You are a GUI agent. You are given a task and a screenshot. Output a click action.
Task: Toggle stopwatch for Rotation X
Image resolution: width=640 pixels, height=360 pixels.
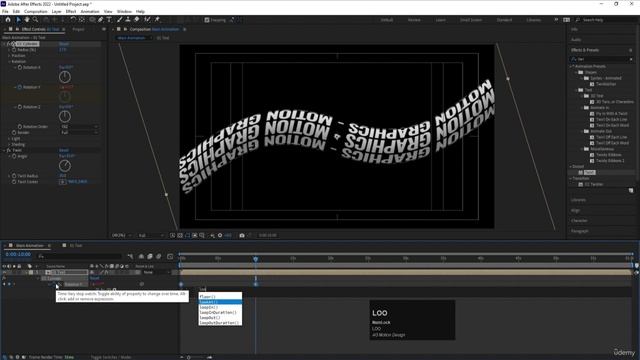20,67
